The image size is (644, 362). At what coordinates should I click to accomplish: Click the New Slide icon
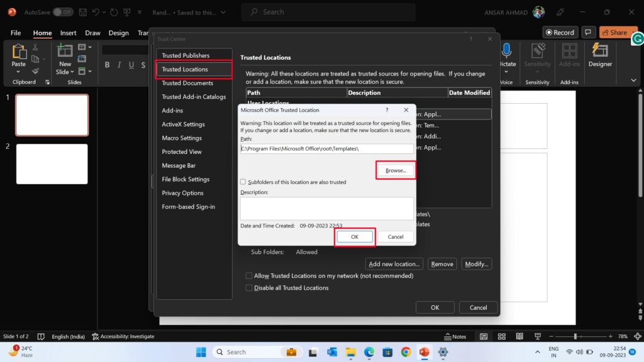tap(65, 52)
